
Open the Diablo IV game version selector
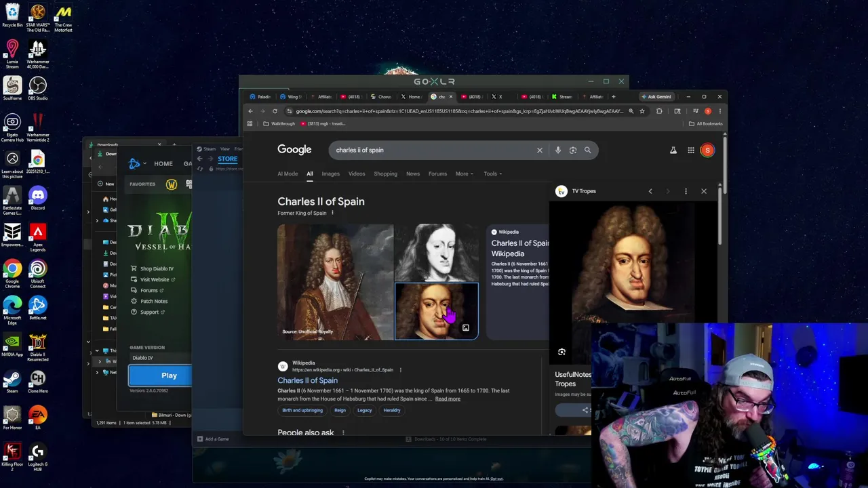click(161, 358)
